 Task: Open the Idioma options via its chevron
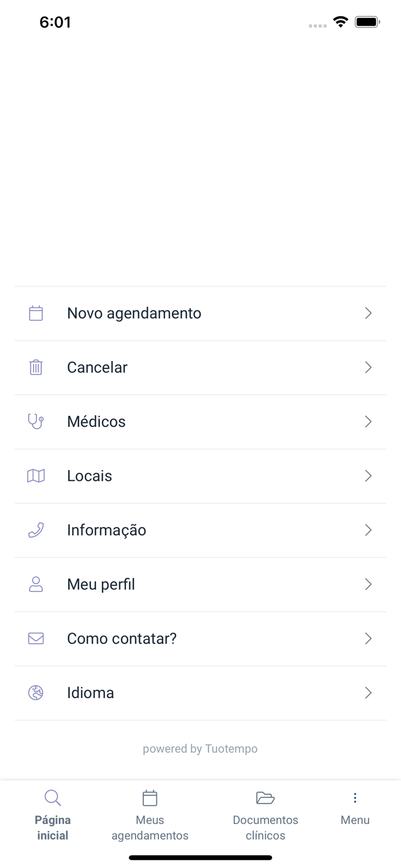pyautogui.click(x=369, y=692)
